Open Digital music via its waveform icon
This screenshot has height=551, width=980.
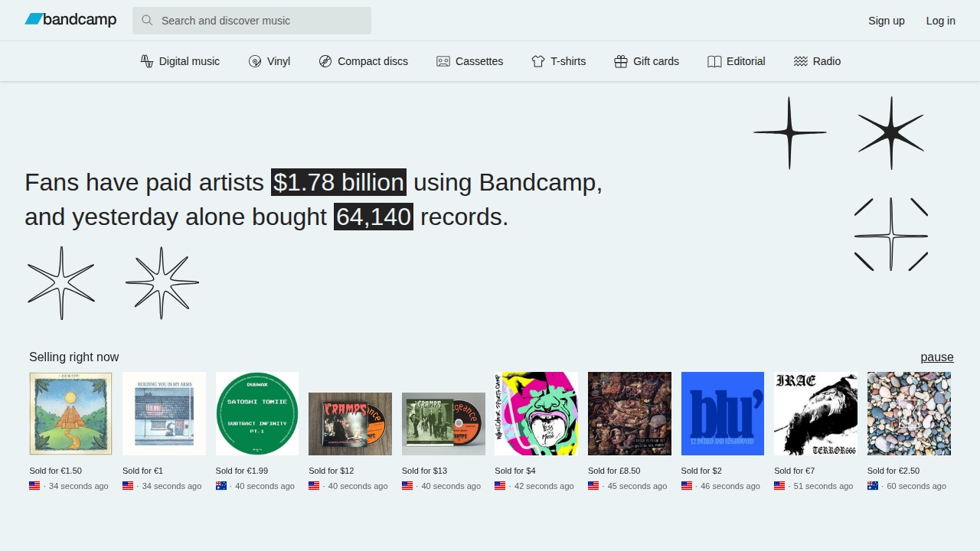point(147,61)
